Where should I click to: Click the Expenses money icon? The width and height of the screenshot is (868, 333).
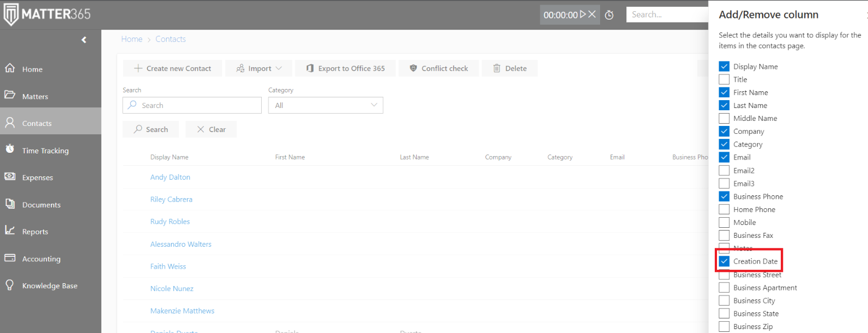pos(10,176)
